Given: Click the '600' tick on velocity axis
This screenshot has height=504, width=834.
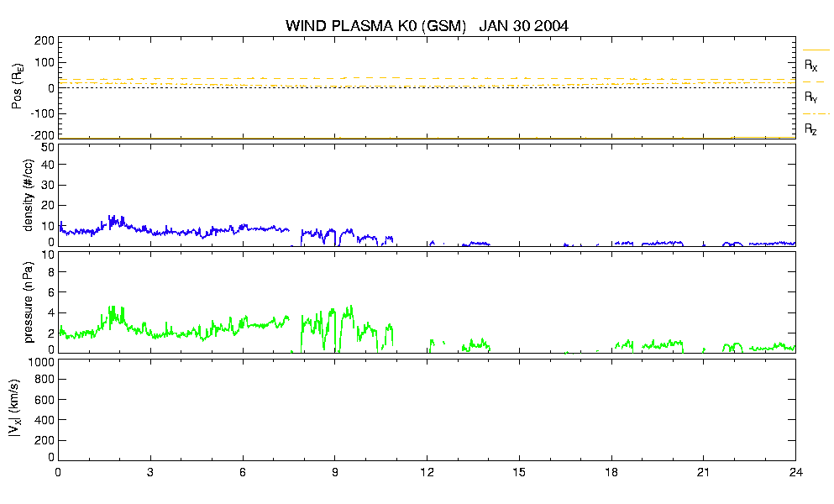Looking at the screenshot, I should click(45, 400).
